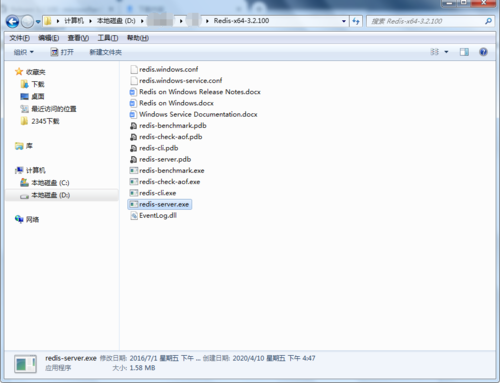Image resolution: width=500 pixels, height=383 pixels.
Task: Click the refresh button beside address bar
Action: tap(356, 21)
